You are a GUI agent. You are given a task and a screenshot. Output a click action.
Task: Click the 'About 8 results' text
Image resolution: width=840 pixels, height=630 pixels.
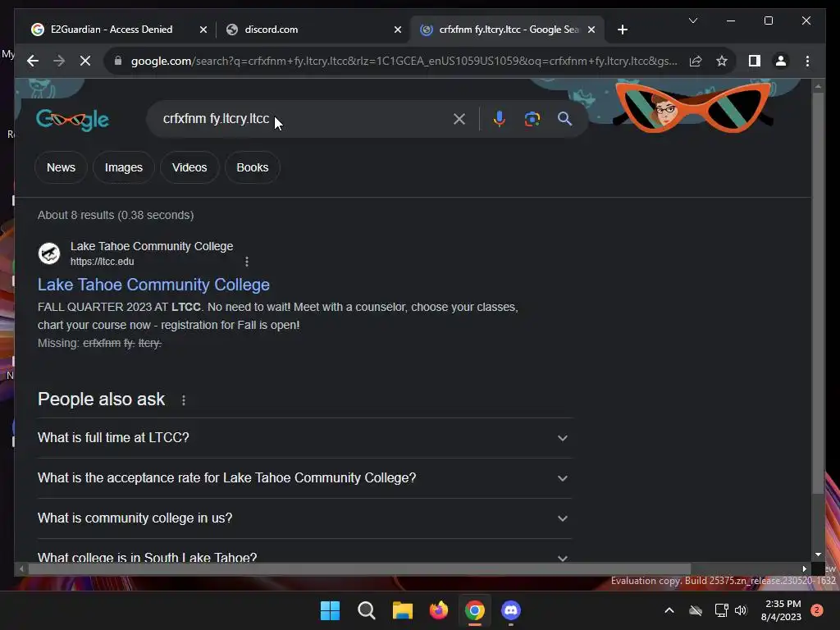click(116, 216)
